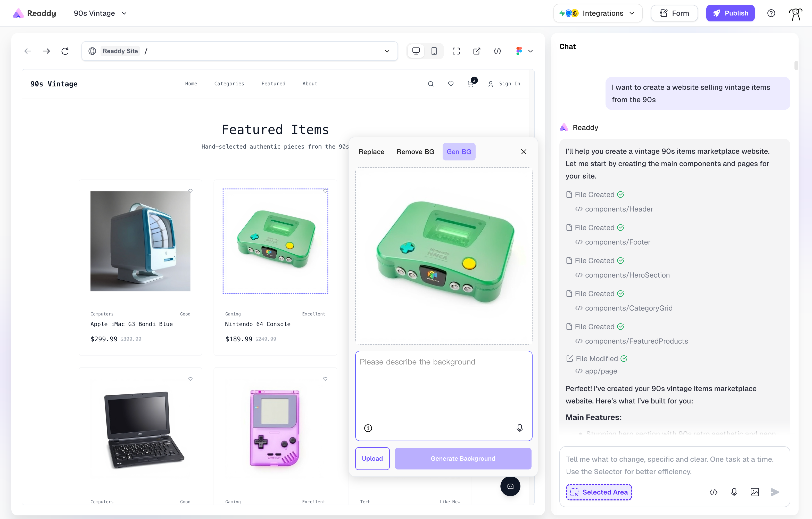Switch to mobile device preview
Screen dimensions: 812x519
[434, 51]
